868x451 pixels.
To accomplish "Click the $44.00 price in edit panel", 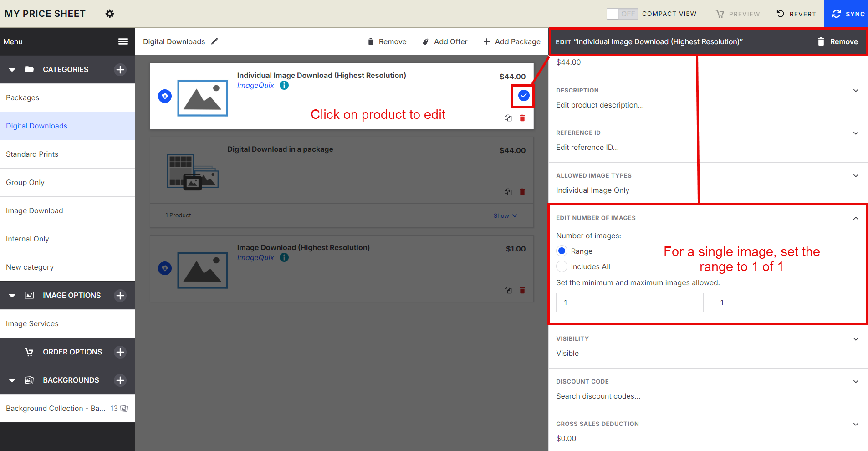I will click(x=568, y=62).
